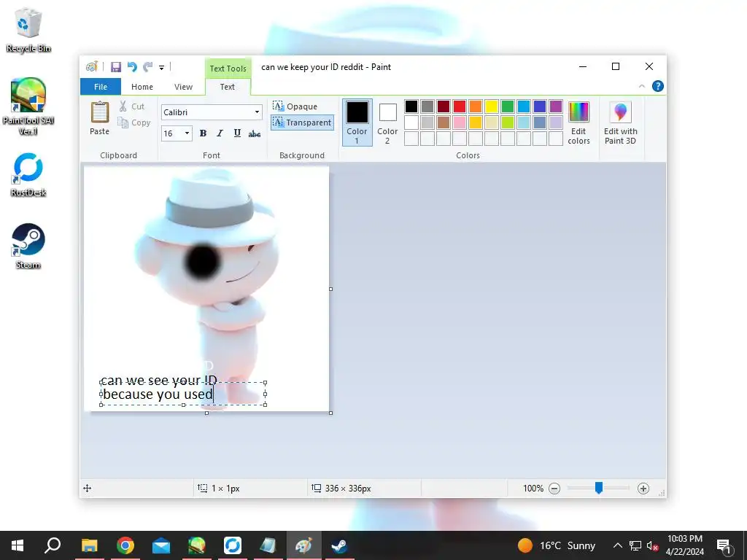Click the text box containing 'because you used'
The image size is (747, 560).
coord(183,394)
